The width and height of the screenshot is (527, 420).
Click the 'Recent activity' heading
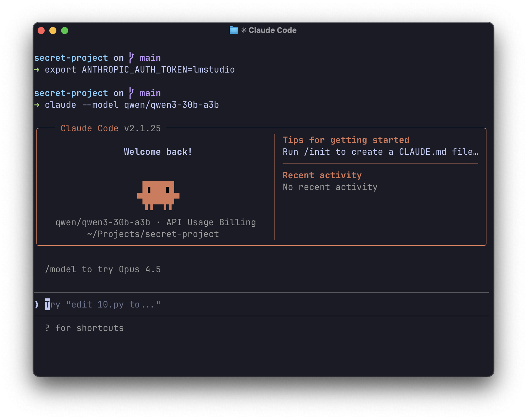click(x=322, y=175)
